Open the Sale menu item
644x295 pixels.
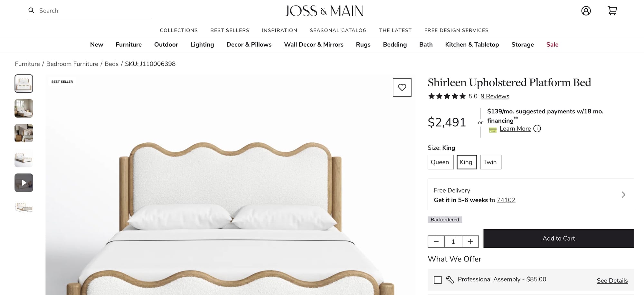tap(552, 44)
